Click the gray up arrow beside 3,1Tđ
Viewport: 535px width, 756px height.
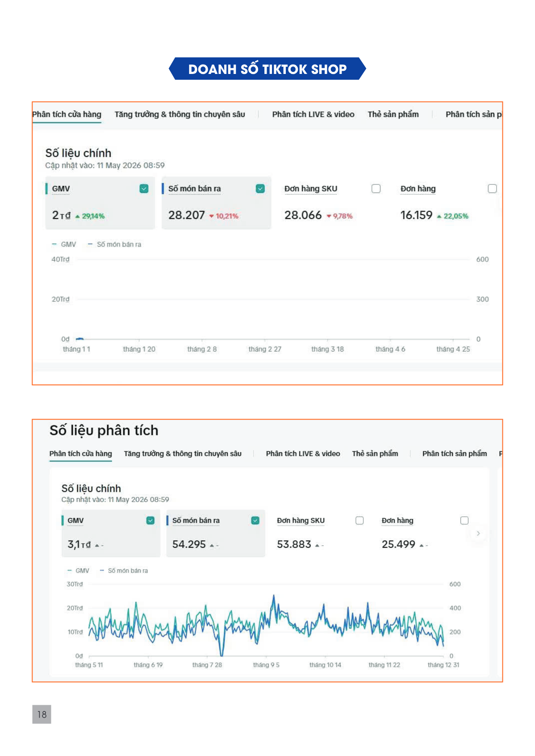coord(97,545)
